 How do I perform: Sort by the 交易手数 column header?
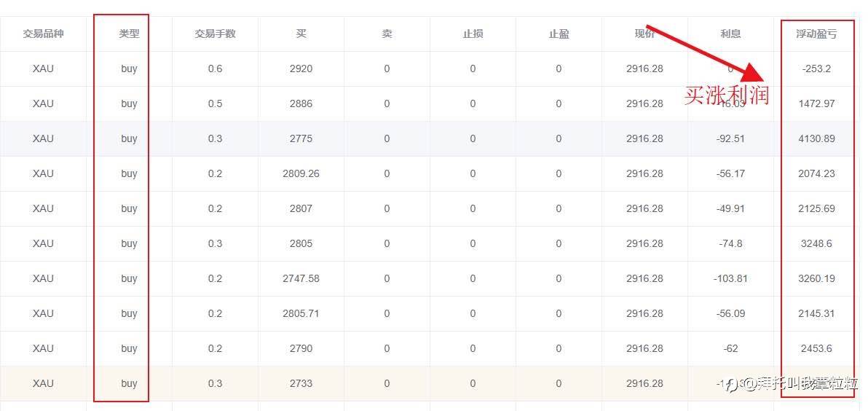click(215, 34)
